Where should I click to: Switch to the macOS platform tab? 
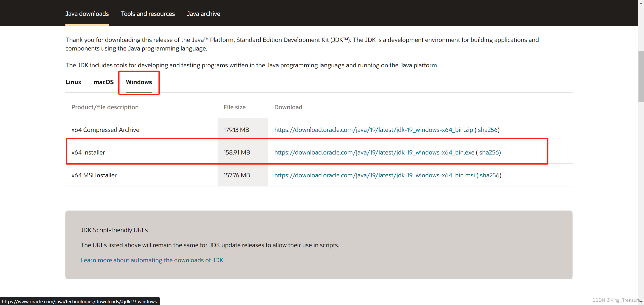pos(104,82)
